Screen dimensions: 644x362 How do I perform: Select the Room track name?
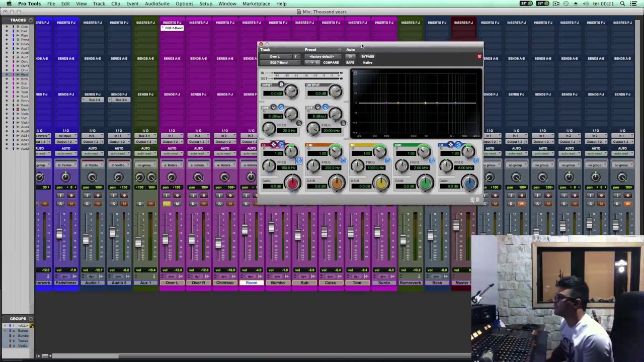tap(252, 283)
